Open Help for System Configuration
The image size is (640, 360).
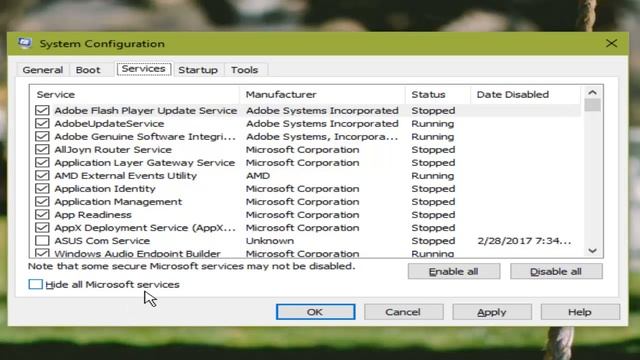point(580,312)
